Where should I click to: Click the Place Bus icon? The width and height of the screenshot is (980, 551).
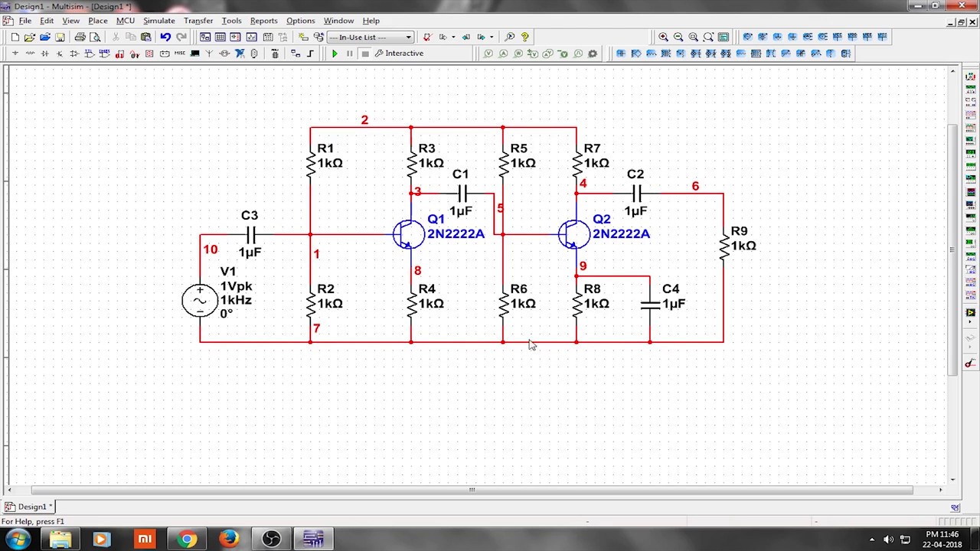point(310,54)
